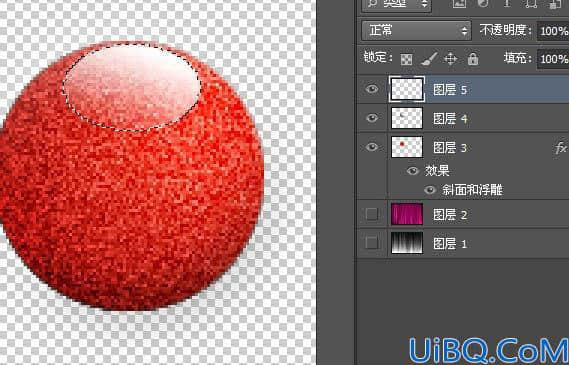This screenshot has width=569, height=365.
Task: Open the layer filter type dropdown
Action: 397,5
